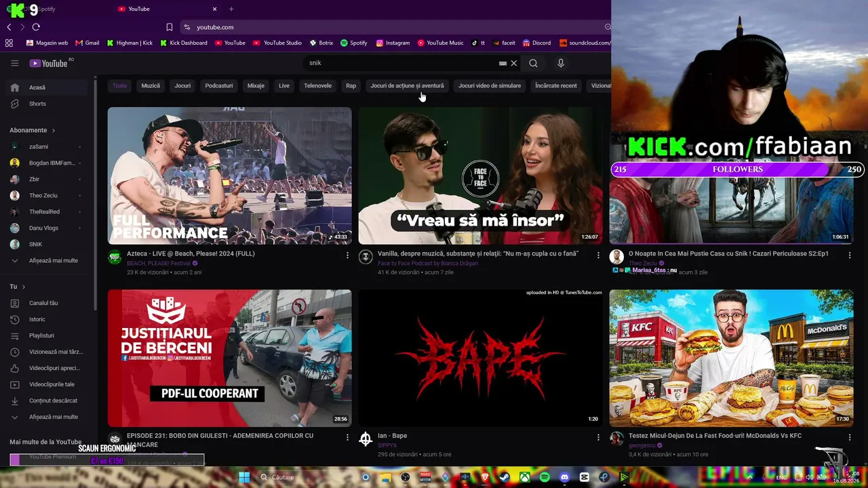Viewport: 868px width, 488px height.
Task: Open the YouTube guide hamburger menu
Action: point(15,63)
